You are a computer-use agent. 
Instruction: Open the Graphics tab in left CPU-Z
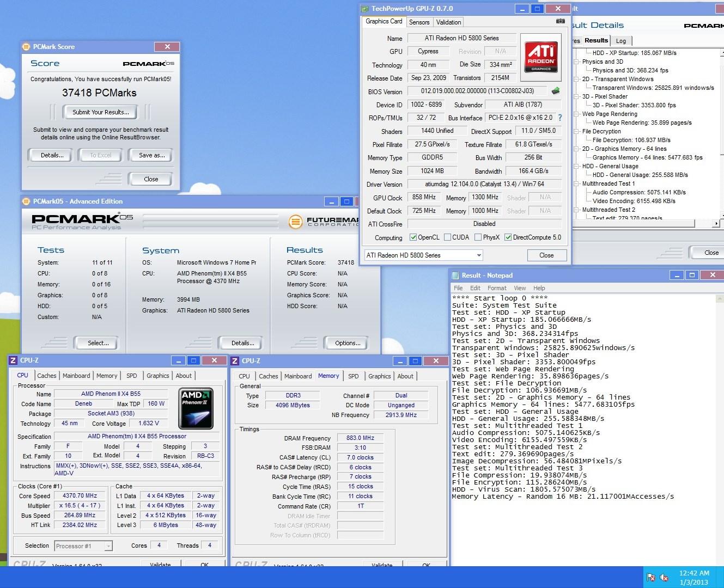tap(158, 376)
